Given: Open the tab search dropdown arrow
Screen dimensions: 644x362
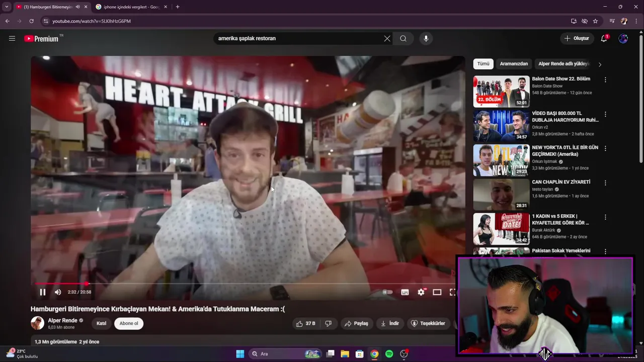Looking at the screenshot, I should click(x=7, y=7).
